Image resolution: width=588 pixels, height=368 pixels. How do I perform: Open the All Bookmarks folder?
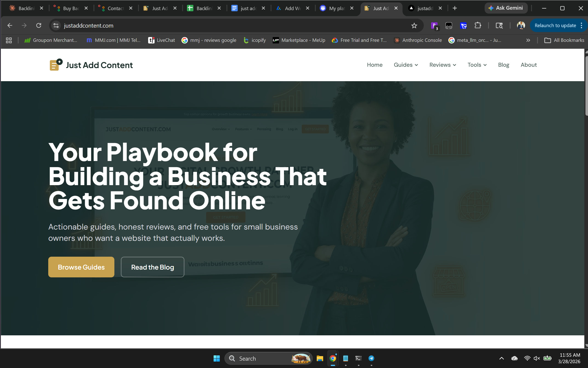click(564, 40)
